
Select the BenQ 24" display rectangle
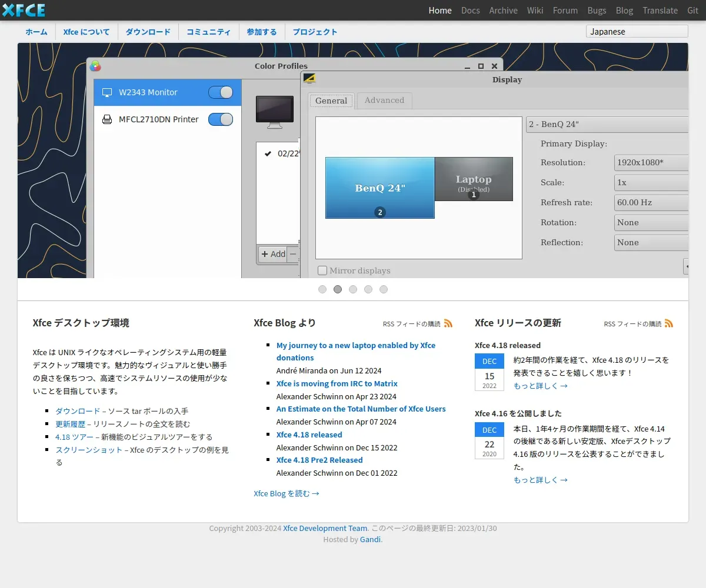tap(380, 188)
